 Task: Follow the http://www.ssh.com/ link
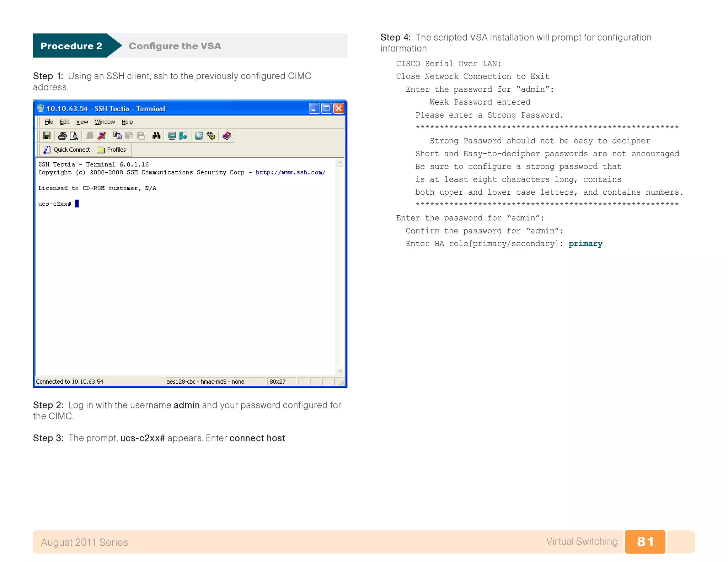coord(290,172)
